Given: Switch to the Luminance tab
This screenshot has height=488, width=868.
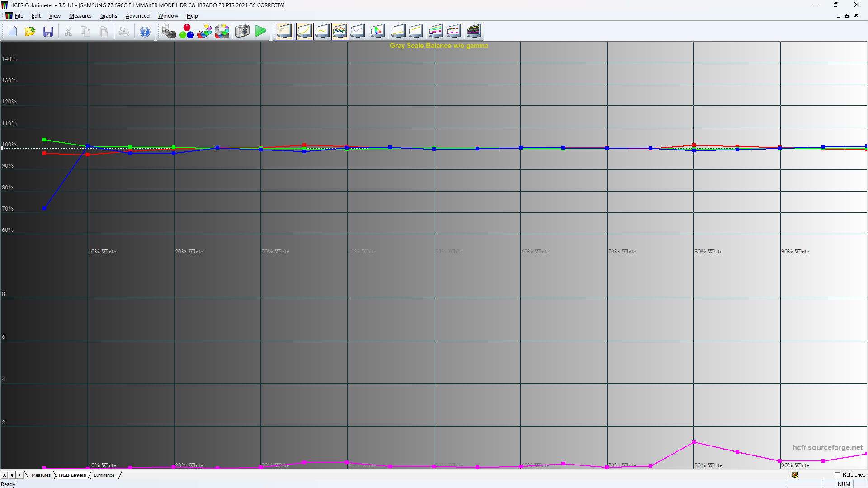Looking at the screenshot, I should [x=104, y=475].
